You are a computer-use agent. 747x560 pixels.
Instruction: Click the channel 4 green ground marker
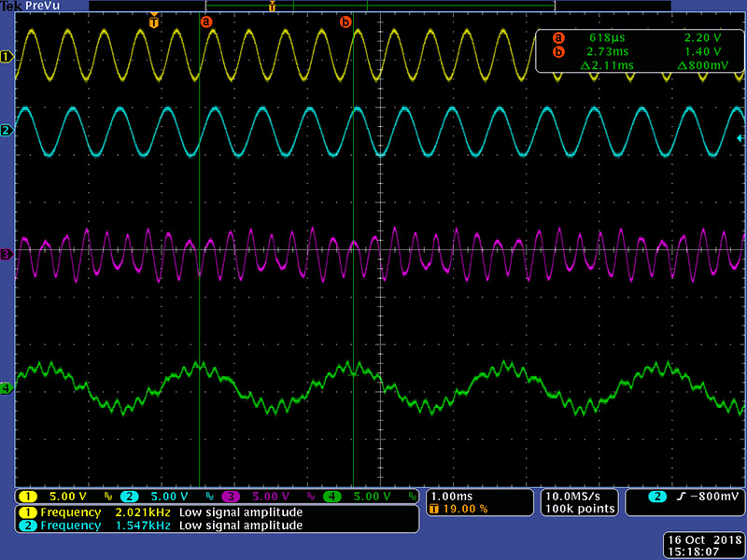pyautogui.click(x=7, y=388)
